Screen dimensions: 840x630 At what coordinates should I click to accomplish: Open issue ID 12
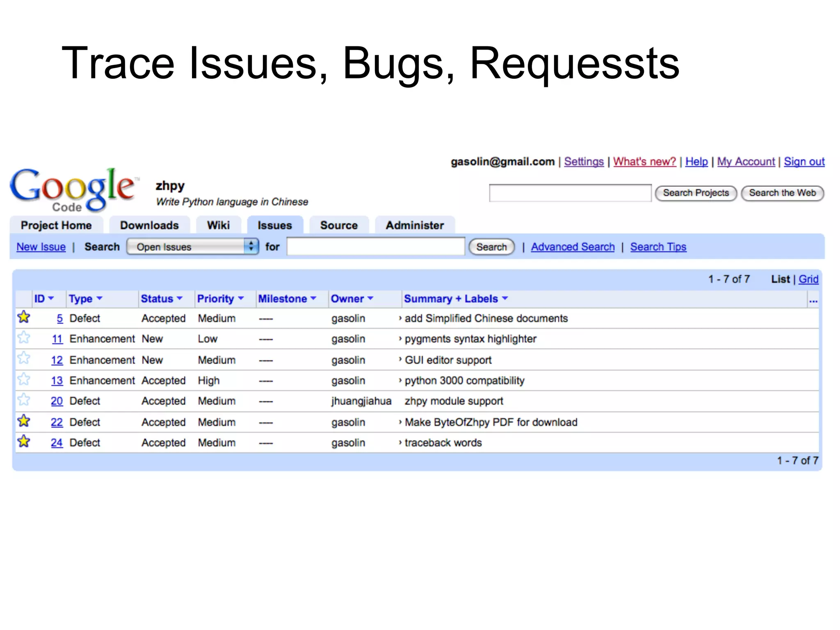pos(57,360)
